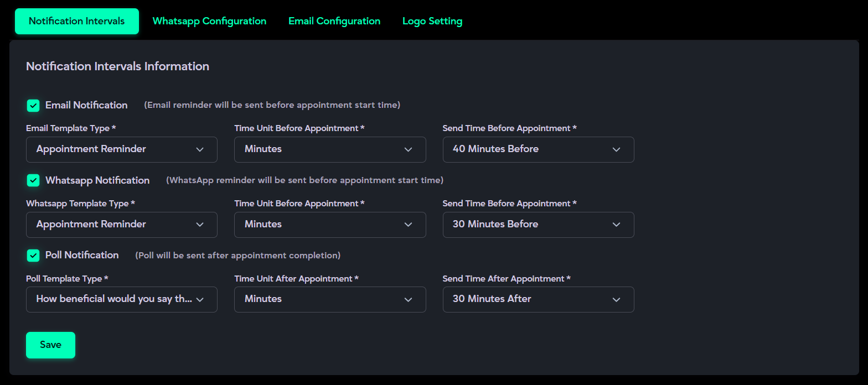Open the Email Template Type dropdown

point(121,149)
